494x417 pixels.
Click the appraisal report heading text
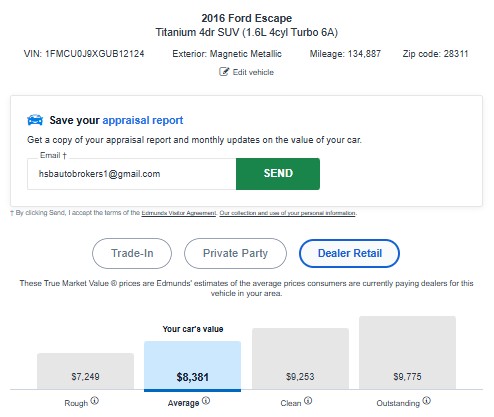143,120
